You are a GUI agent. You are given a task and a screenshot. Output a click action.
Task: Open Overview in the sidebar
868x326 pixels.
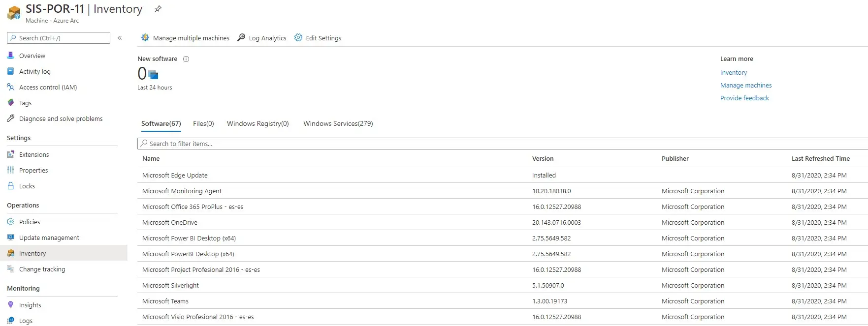tap(32, 56)
